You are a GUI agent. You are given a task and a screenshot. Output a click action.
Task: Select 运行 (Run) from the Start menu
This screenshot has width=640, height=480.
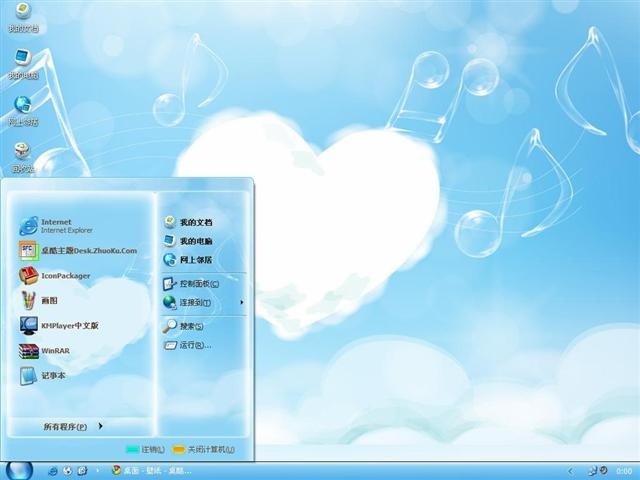194,346
